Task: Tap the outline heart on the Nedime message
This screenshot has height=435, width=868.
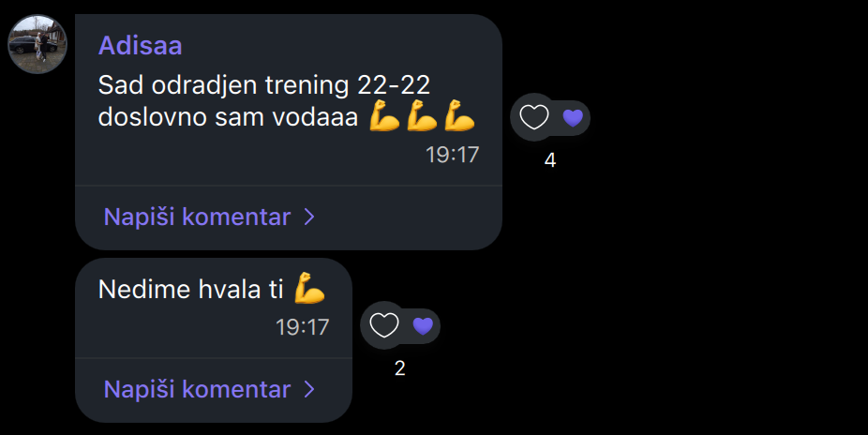Action: [x=384, y=325]
